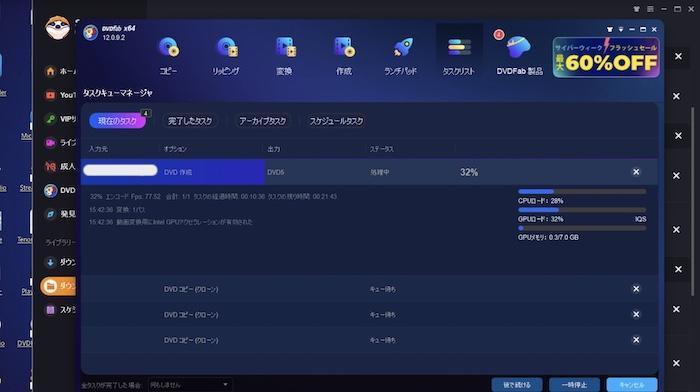700x392 pixels.
Task: Open ライブ camera item in StreamFab sidebar
Action: 60,142
